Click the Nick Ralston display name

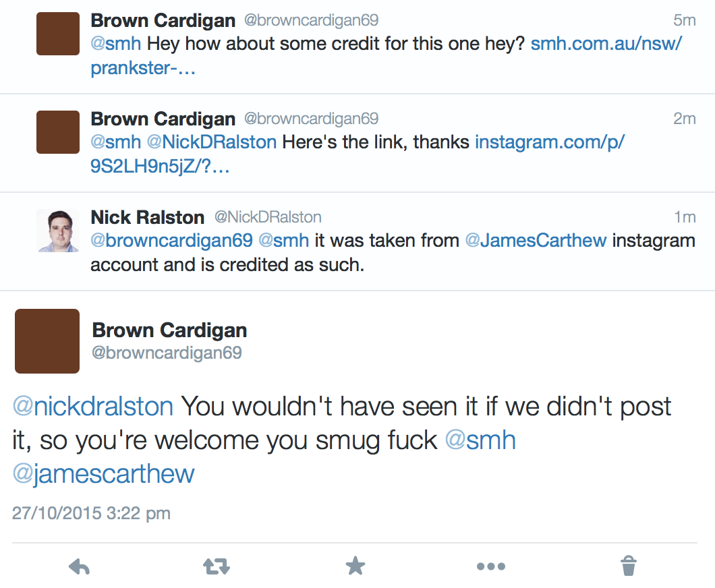tap(147, 217)
